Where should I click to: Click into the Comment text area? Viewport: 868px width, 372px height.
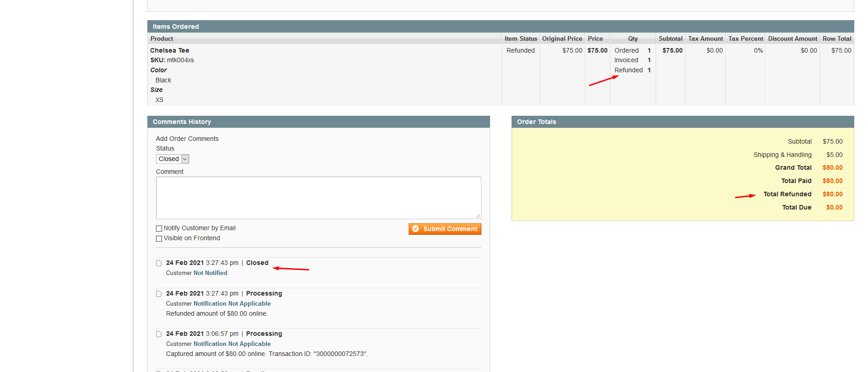click(318, 198)
